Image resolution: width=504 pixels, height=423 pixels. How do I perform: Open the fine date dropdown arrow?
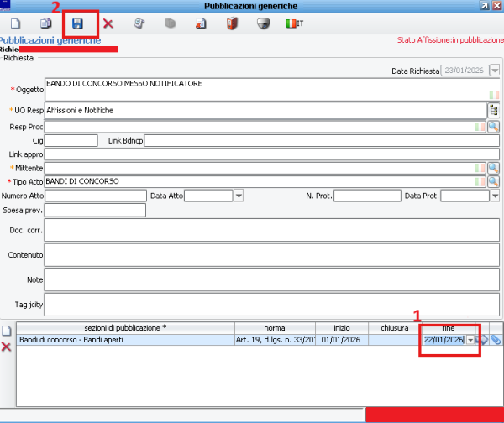pyautogui.click(x=470, y=340)
